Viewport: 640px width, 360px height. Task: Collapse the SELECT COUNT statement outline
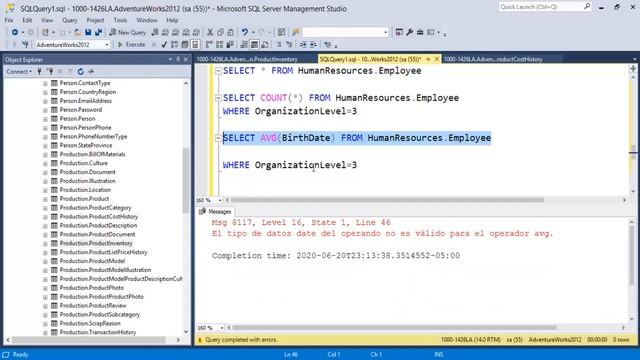point(218,98)
